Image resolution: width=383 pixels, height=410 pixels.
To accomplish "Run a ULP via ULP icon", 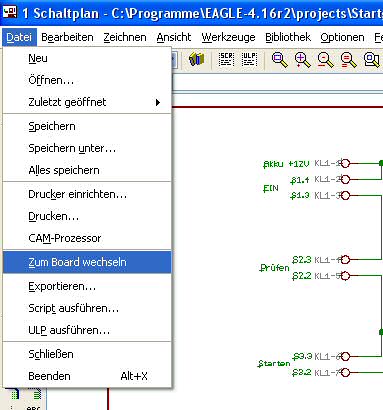I will coord(249,60).
